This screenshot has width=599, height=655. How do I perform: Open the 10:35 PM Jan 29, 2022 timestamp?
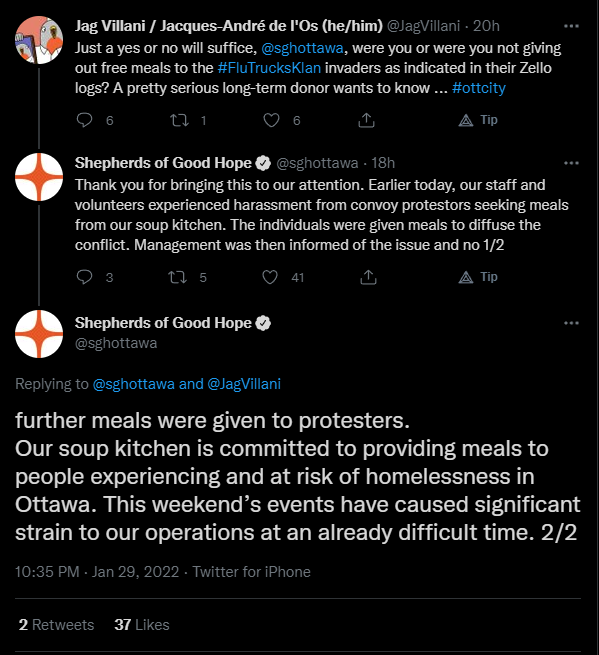(97, 571)
